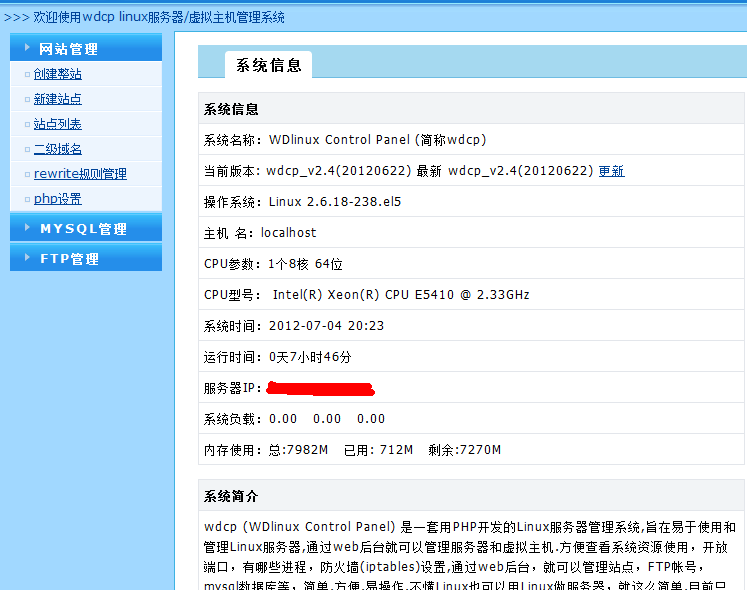Select the 网站管理 menu header
This screenshot has width=747, height=590.
[68, 49]
